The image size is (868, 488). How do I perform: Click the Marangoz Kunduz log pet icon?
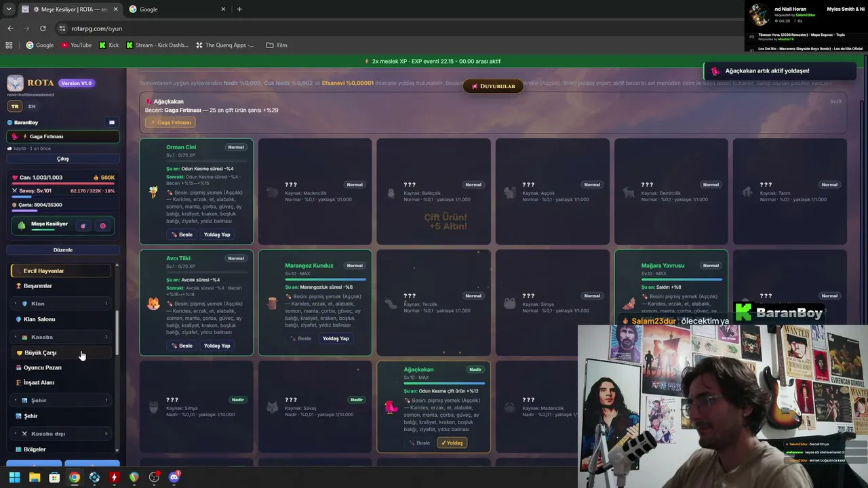point(272,303)
